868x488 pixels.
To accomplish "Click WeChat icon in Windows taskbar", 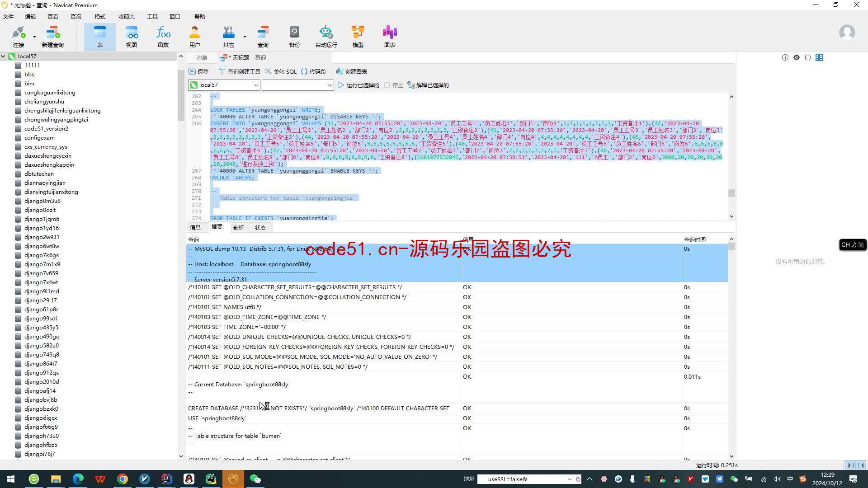I will [x=256, y=479].
